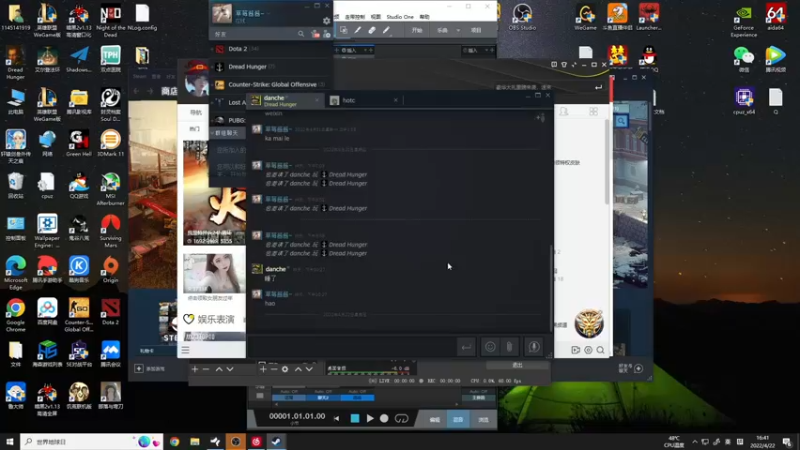Screen dimensions: 800x450
Task: Open Steam friends list settings gear
Action: coord(327,20)
